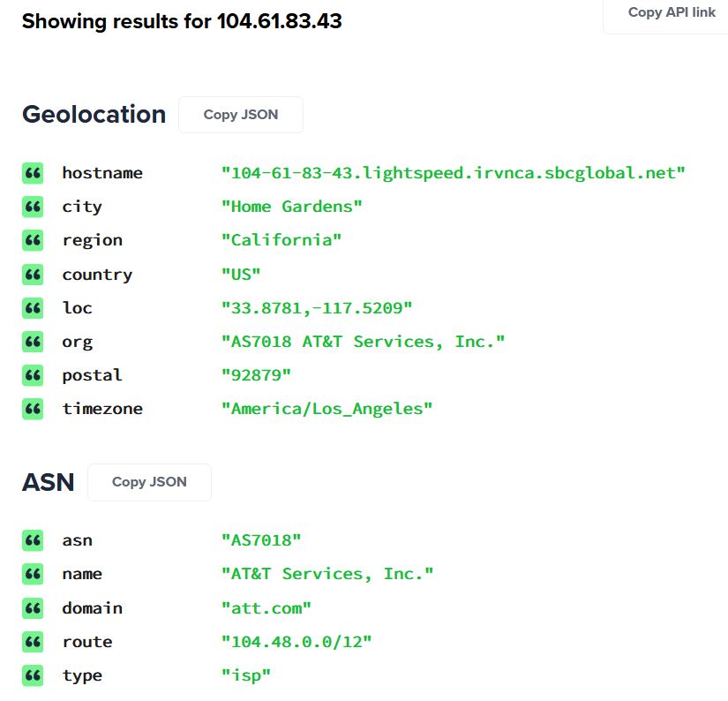Click the green quote icon for region
Viewport: 728px width, 701px height.
33,240
